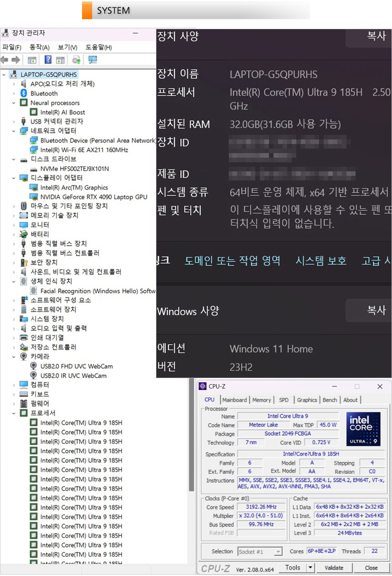392x576 pixels.
Task: Expand the 키보드 category
Action: (x=14, y=394)
